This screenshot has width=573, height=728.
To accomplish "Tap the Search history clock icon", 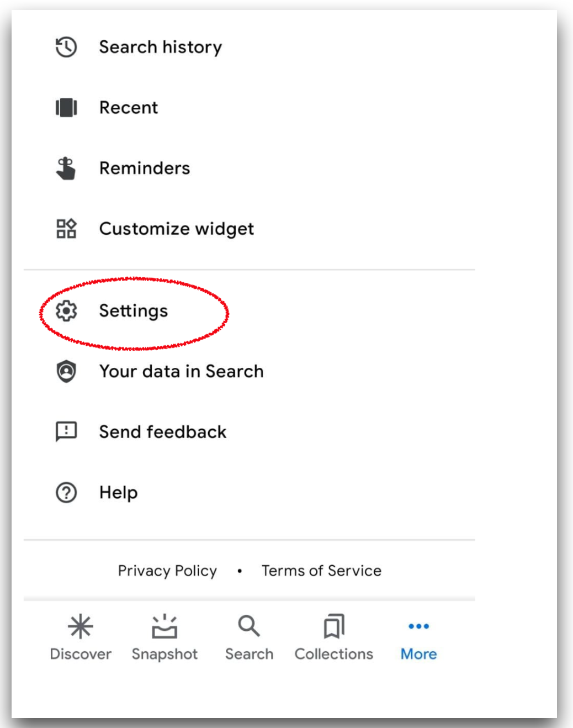I will tap(66, 47).
